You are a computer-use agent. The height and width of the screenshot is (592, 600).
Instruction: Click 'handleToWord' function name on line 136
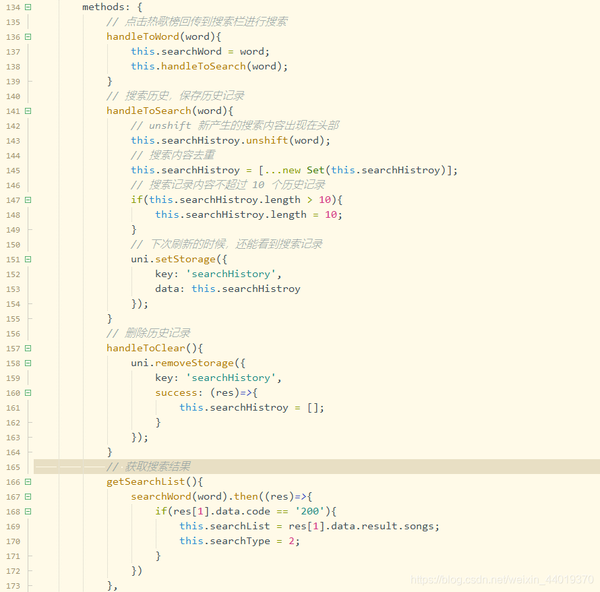tap(143, 37)
